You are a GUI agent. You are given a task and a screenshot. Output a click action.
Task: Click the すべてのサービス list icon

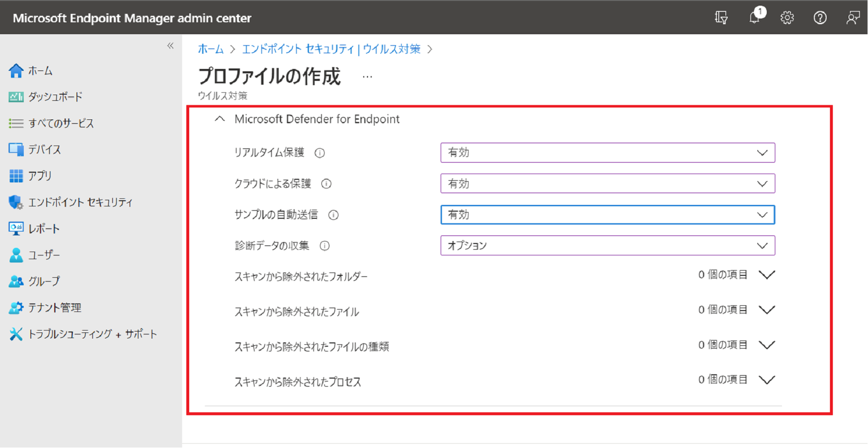[16, 124]
